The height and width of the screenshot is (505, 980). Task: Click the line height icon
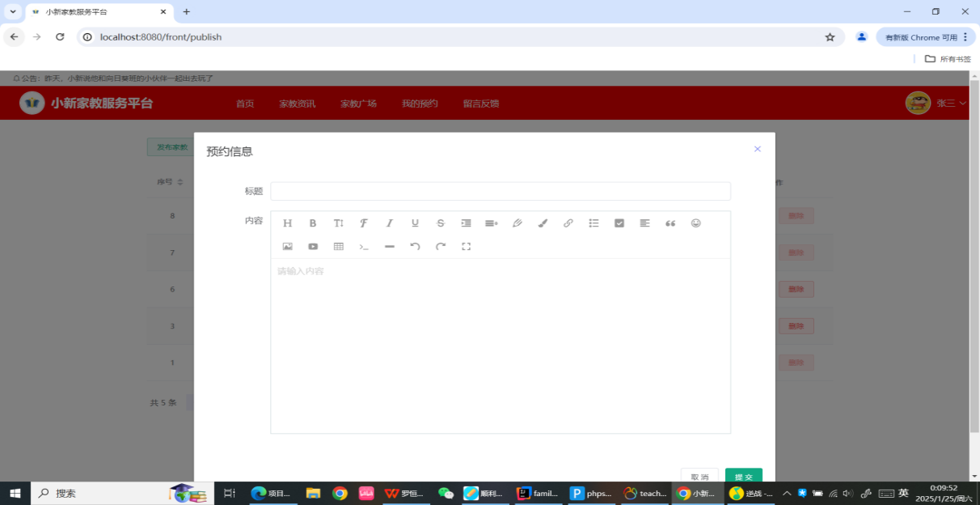(492, 223)
